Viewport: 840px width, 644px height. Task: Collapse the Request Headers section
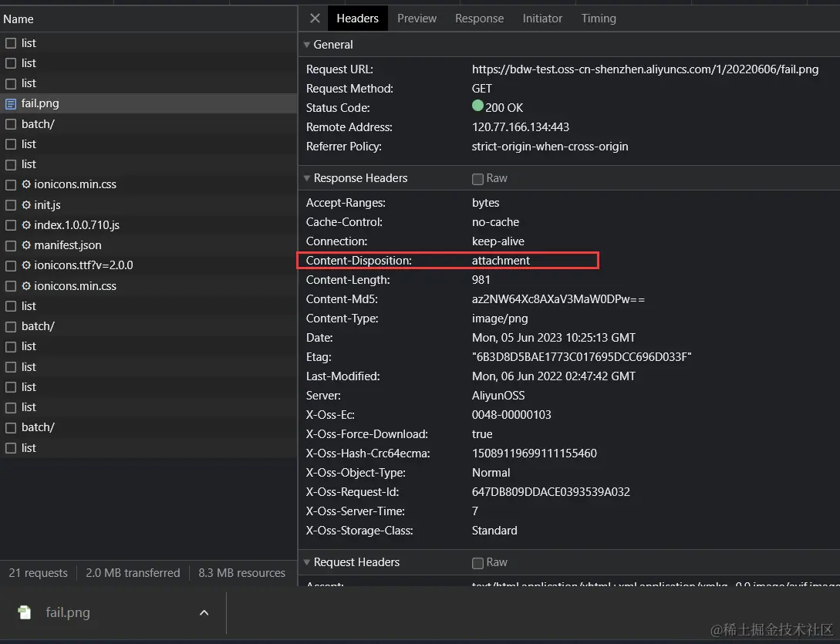(x=307, y=562)
